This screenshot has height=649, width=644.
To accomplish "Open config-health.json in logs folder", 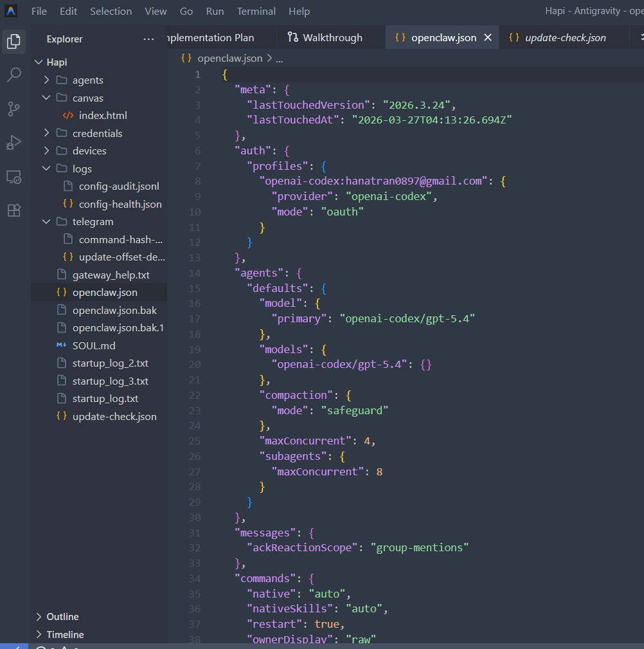I will point(120,204).
